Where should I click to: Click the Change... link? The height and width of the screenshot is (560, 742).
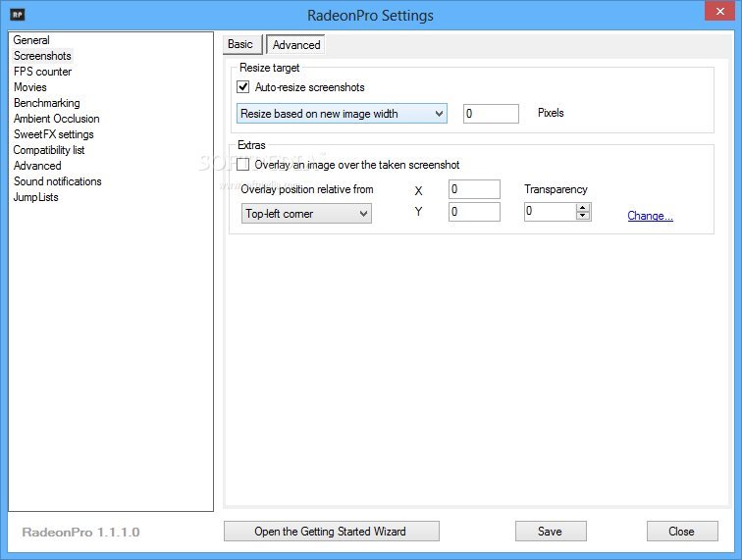[x=650, y=216]
